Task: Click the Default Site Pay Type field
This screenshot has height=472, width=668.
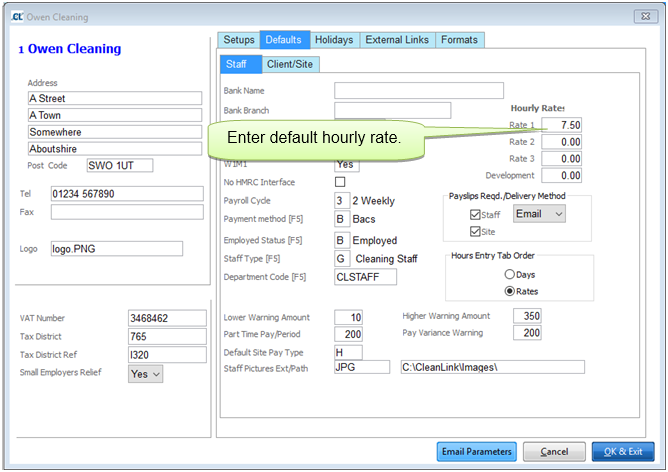Action: 348,352
